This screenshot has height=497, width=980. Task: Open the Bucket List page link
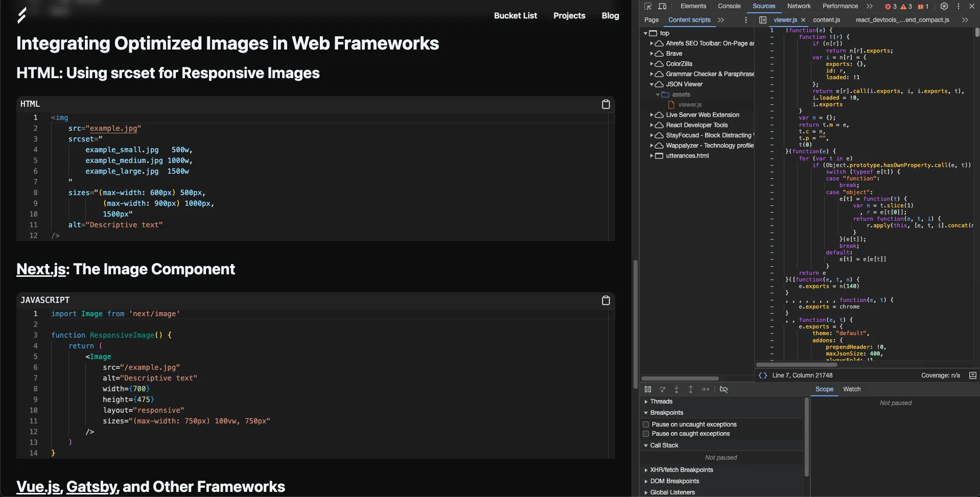[515, 16]
